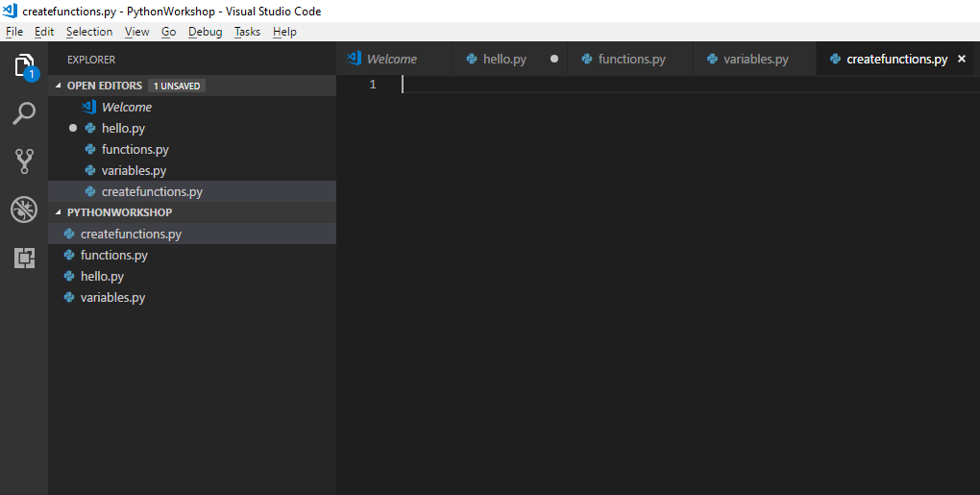Open variables.py in PYTHONWORKSHOP folder
This screenshot has width=980, height=495.
192,298
